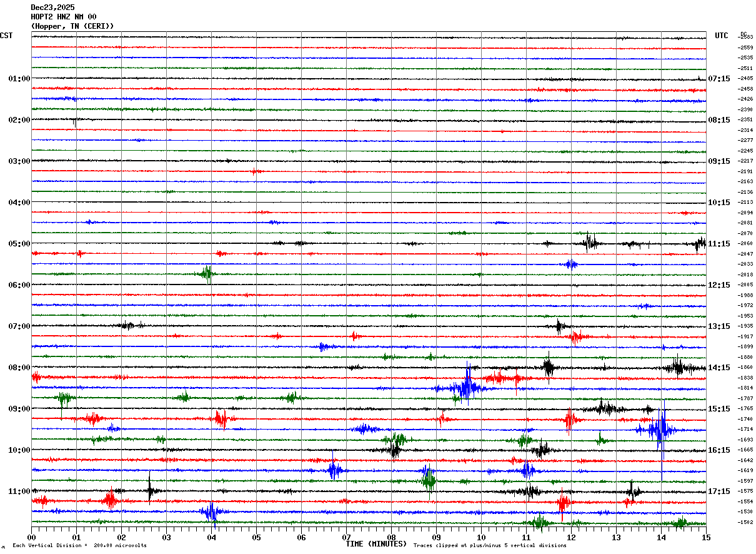The width and height of the screenshot is (756, 554).
Task: Select the 09:00 CST time label
Action: coord(19,409)
